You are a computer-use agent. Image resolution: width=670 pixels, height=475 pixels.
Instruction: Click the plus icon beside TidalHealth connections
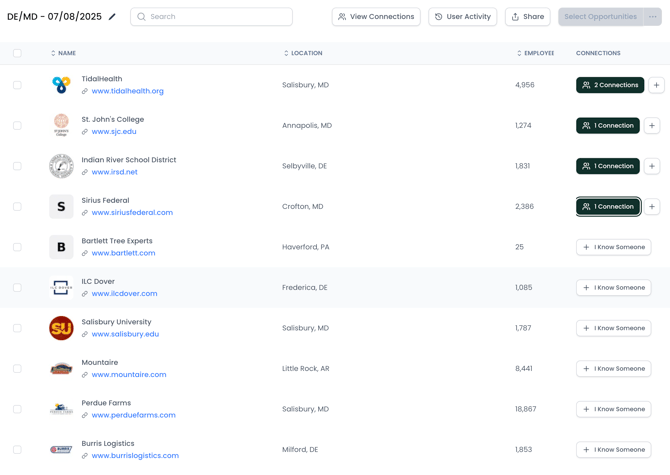point(656,85)
